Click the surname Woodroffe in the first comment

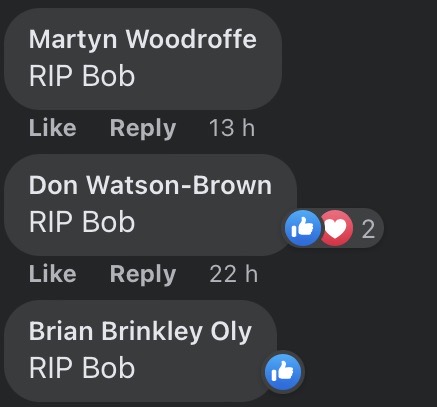[x=191, y=39]
